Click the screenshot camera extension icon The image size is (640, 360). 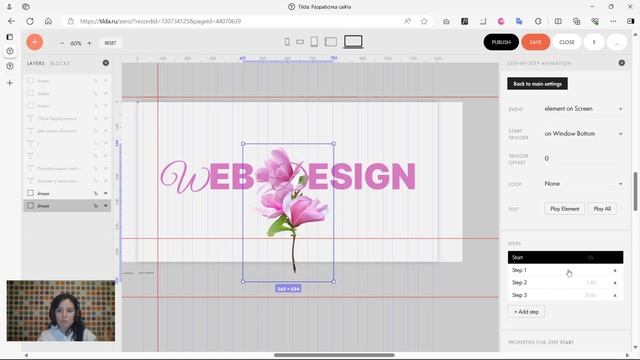coord(446,21)
